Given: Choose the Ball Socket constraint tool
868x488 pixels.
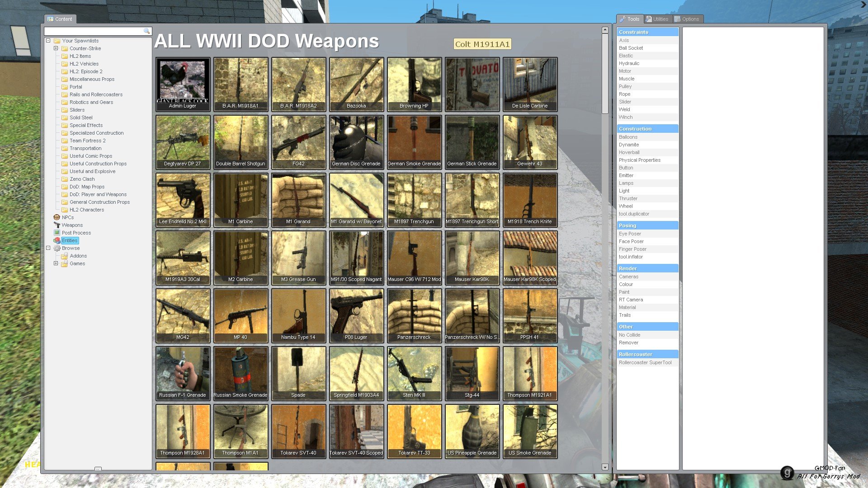Looking at the screenshot, I should tap(647, 48).
